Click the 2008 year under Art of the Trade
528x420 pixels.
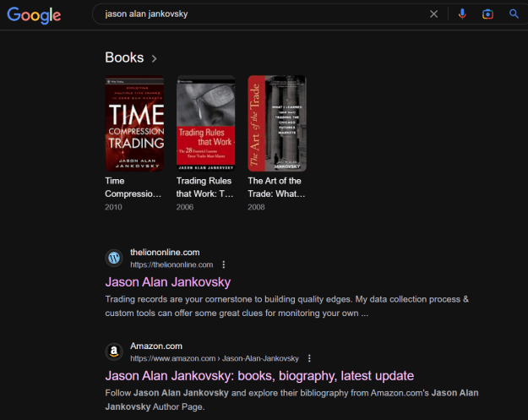pyautogui.click(x=256, y=207)
